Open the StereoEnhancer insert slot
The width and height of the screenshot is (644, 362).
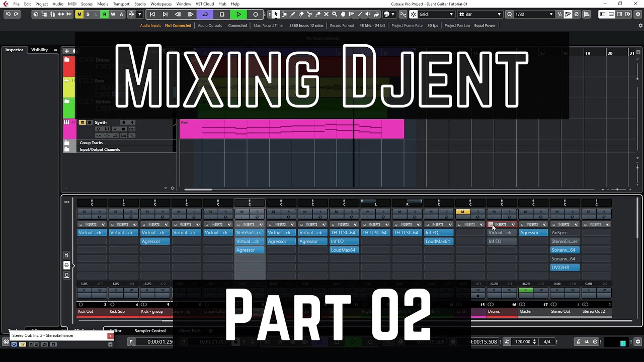pyautogui.click(x=565, y=241)
